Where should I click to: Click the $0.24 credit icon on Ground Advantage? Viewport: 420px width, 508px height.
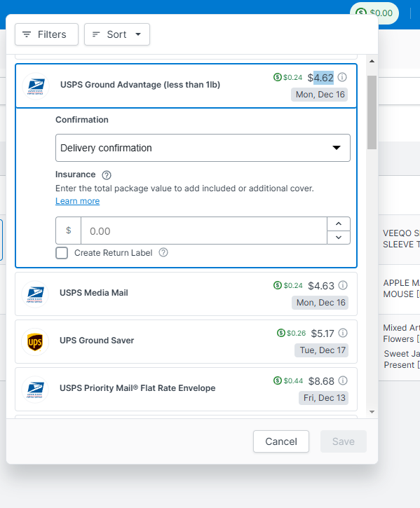pyautogui.click(x=277, y=77)
